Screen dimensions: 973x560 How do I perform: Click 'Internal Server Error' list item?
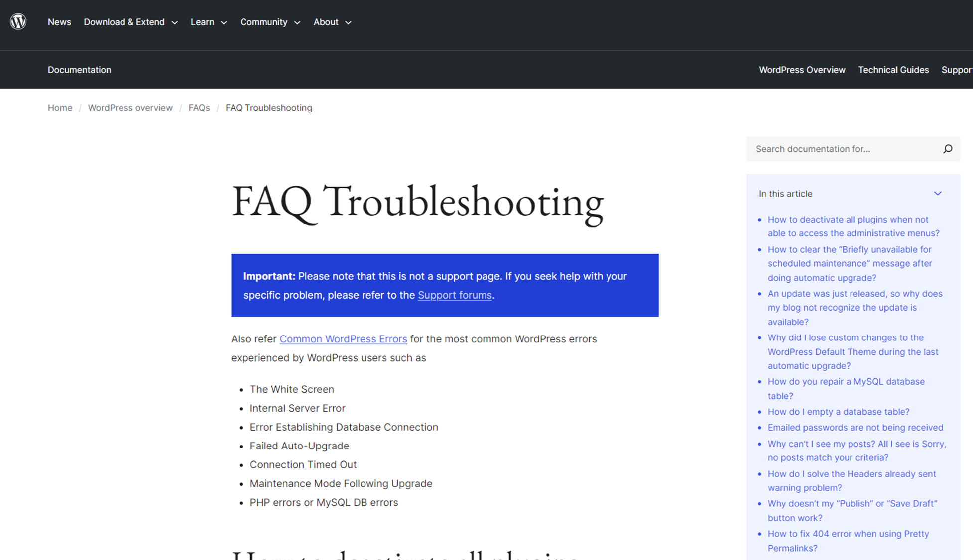point(297,408)
